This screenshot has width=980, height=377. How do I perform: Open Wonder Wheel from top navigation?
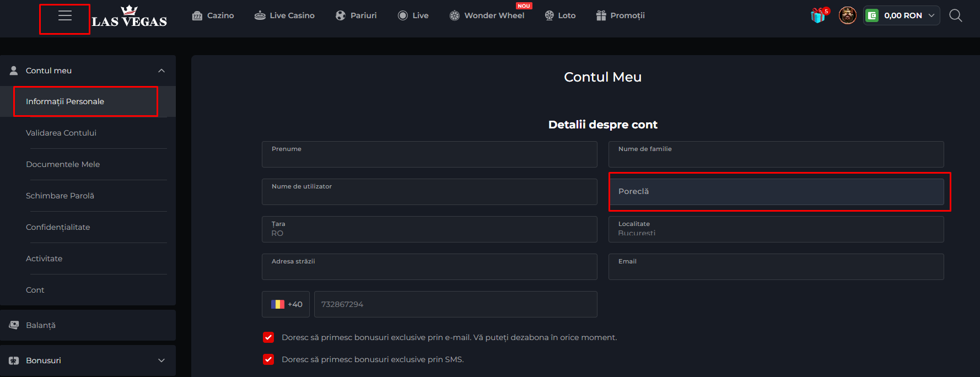487,15
